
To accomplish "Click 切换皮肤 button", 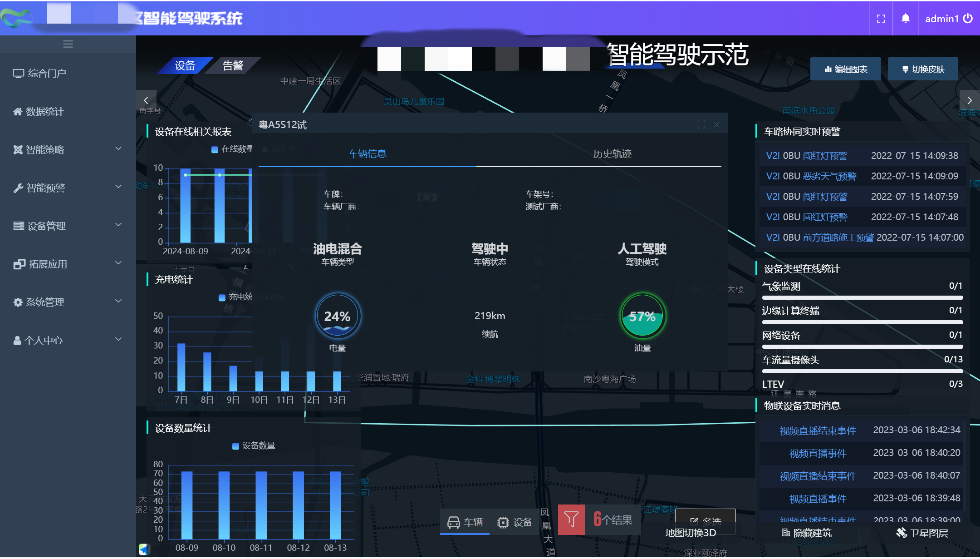I will point(923,69).
